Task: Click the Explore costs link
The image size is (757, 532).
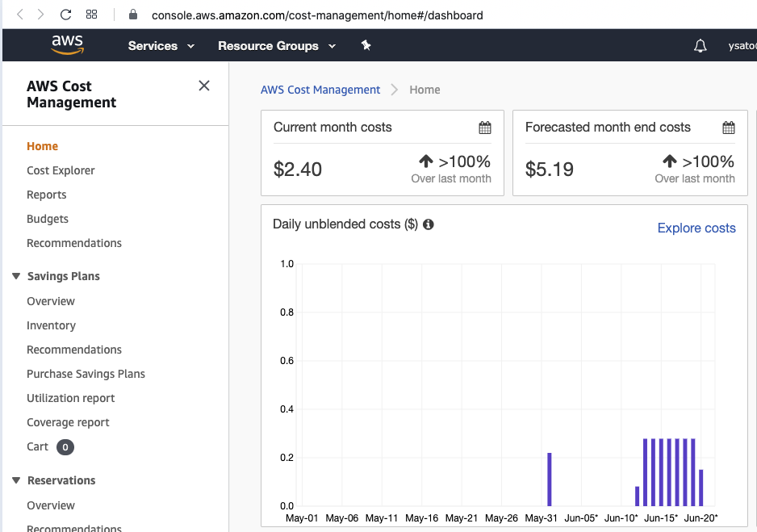Action: pyautogui.click(x=696, y=228)
